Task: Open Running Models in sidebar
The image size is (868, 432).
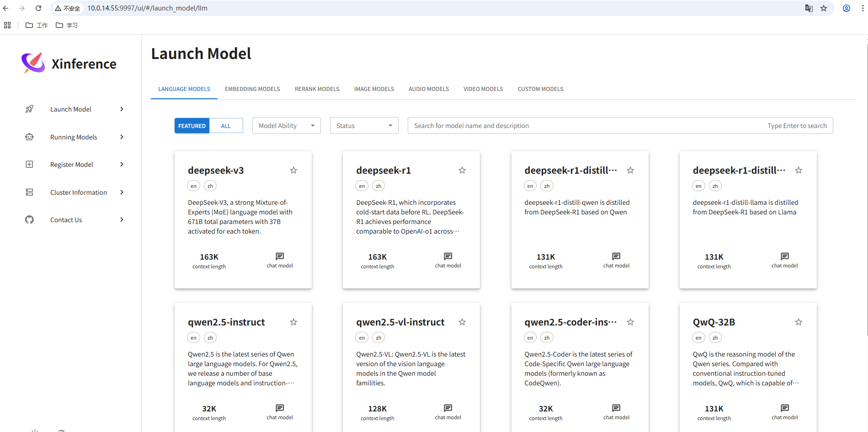Action: (x=74, y=137)
